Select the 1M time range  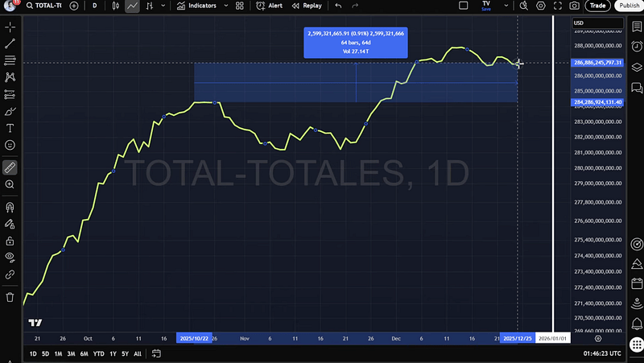coord(58,353)
